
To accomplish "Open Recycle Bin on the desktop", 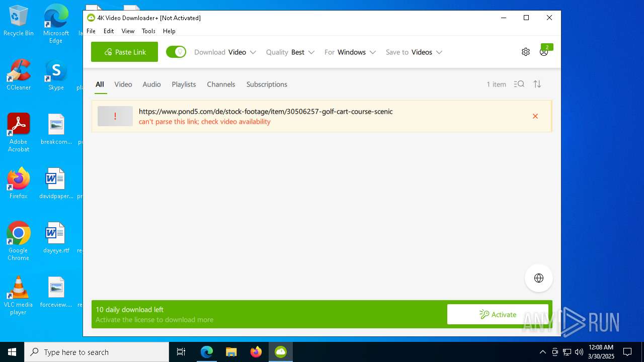I will point(19,21).
